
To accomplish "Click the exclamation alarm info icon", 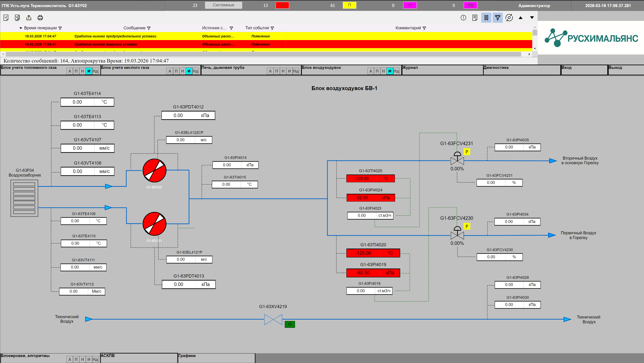I will 463,17.
